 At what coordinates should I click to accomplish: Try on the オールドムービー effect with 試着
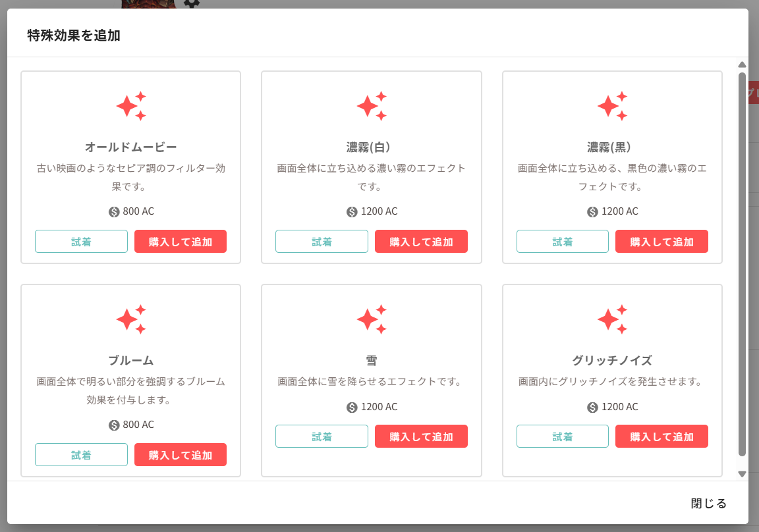tap(81, 242)
